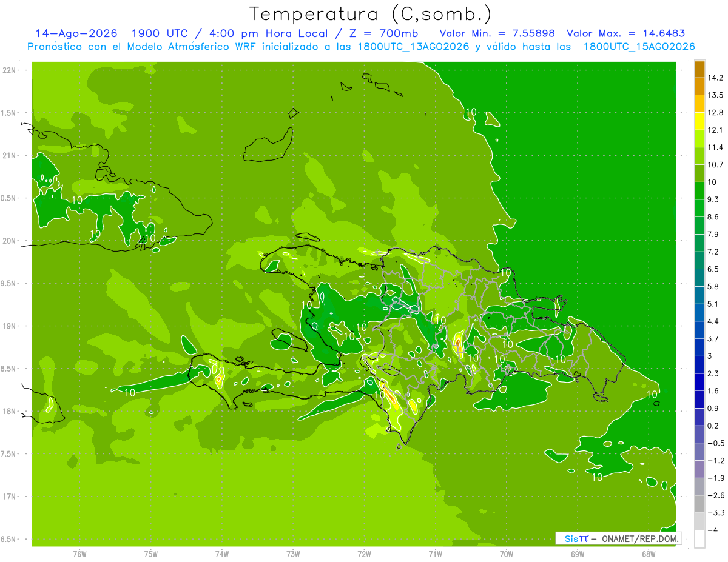Image resolution: width=728 pixels, height=562 pixels.
Task: Click the orange swatch between 14.2 and 13.5
Action: tap(699, 87)
